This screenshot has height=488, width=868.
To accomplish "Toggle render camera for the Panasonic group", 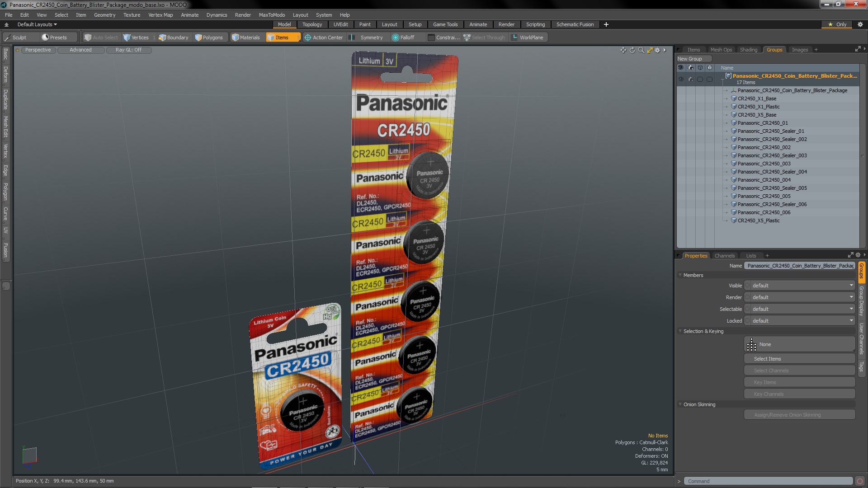I will click(x=690, y=79).
